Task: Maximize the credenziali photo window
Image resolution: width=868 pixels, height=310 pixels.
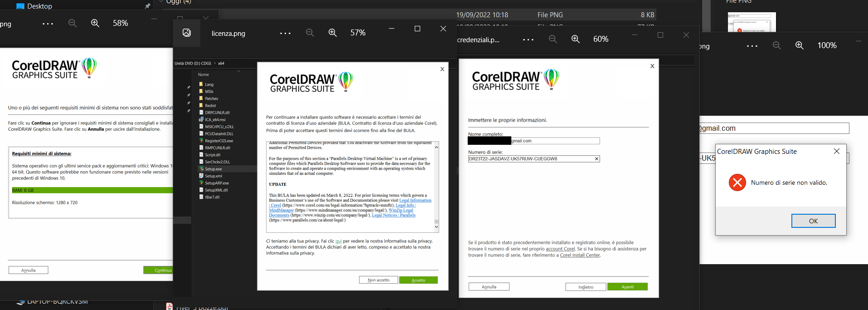Action: point(660,35)
